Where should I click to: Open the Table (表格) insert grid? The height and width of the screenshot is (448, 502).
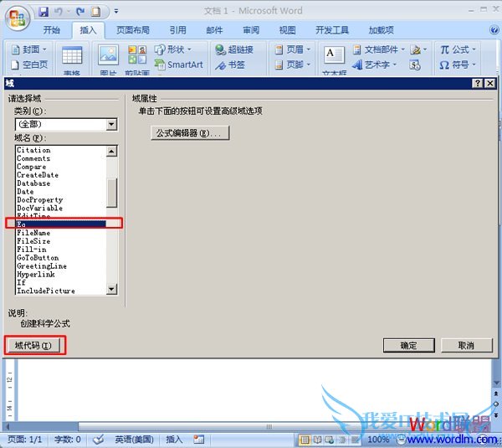click(72, 59)
